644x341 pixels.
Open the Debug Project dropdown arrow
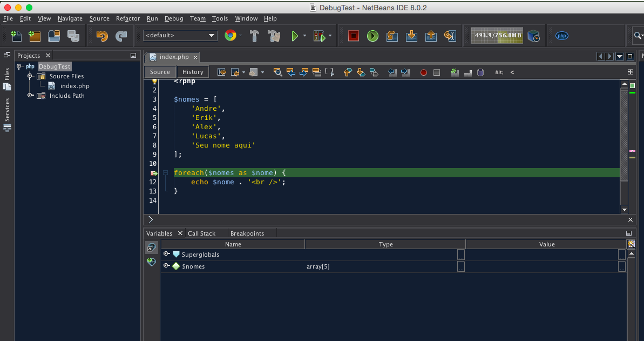(330, 36)
